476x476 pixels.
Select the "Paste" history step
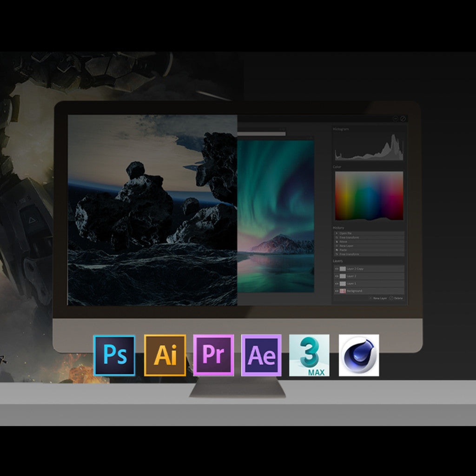(369, 250)
